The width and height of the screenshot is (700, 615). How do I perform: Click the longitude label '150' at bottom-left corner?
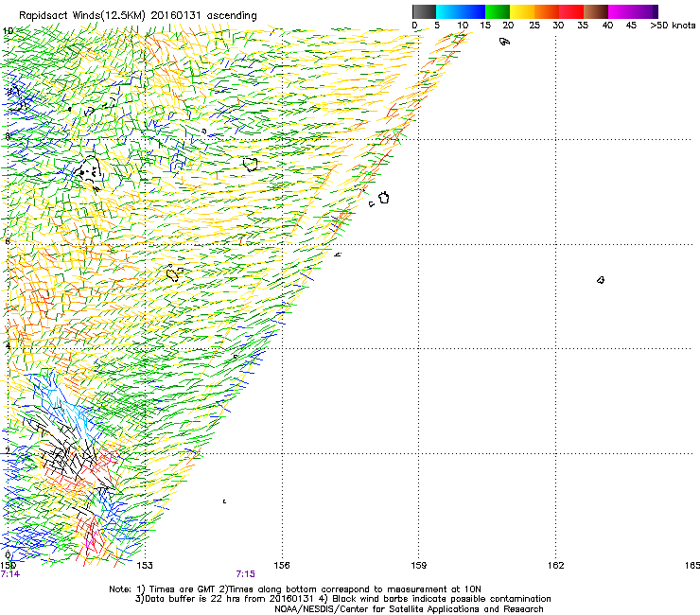click(x=8, y=566)
